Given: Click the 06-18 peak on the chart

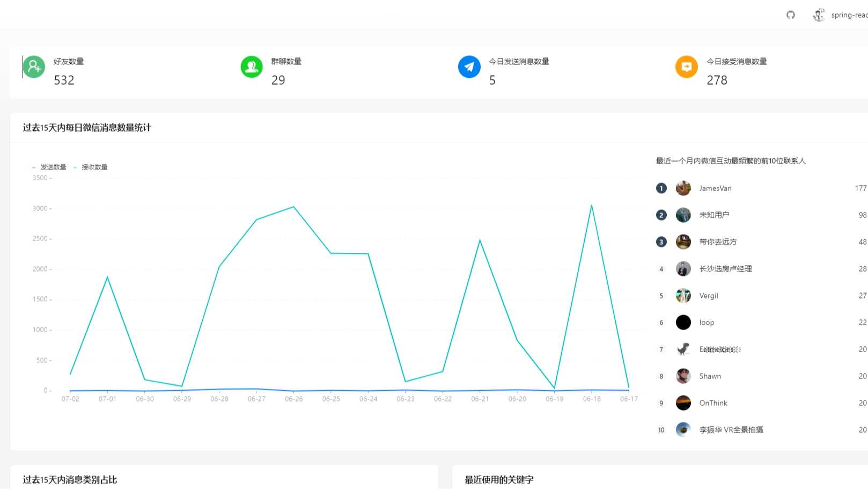Looking at the screenshot, I should [592, 205].
